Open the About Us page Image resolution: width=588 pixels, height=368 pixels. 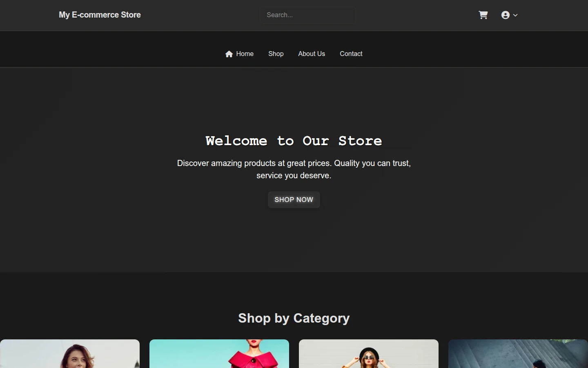click(x=312, y=54)
